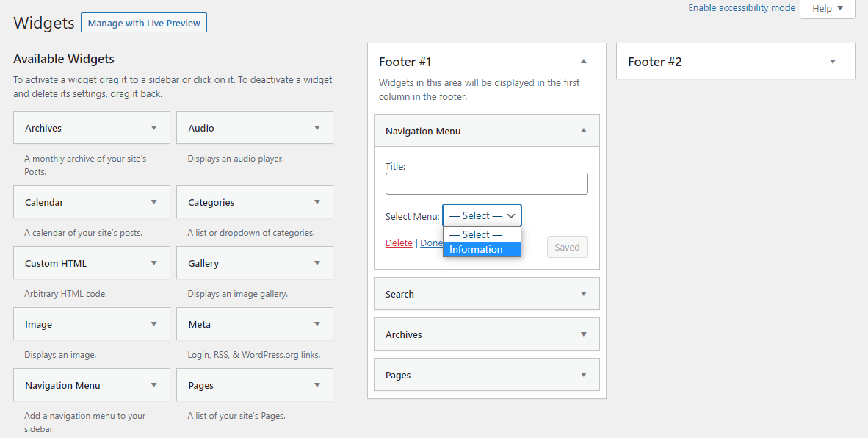
Task: Collapse the Navigation Menu widget in Footer #1
Action: (x=584, y=130)
